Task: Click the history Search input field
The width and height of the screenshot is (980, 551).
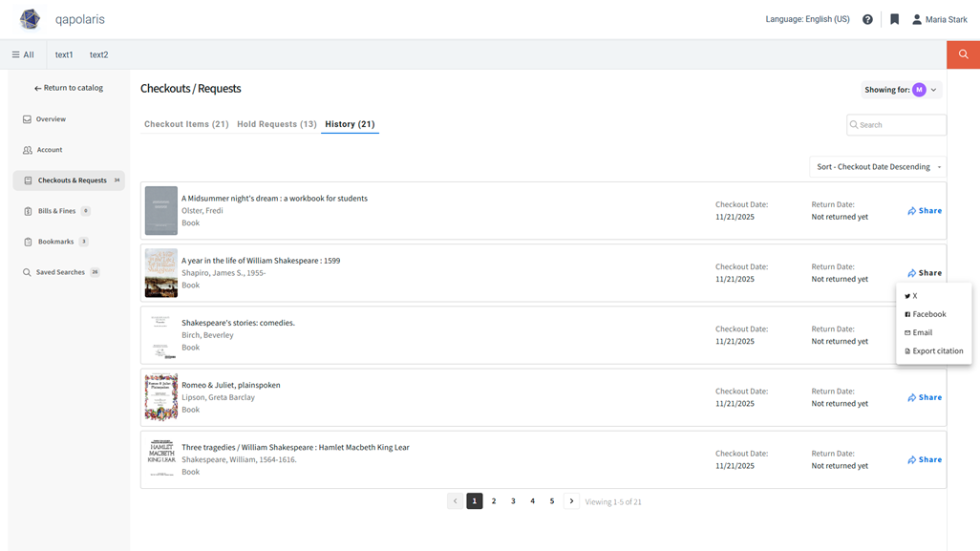Action: coord(896,125)
